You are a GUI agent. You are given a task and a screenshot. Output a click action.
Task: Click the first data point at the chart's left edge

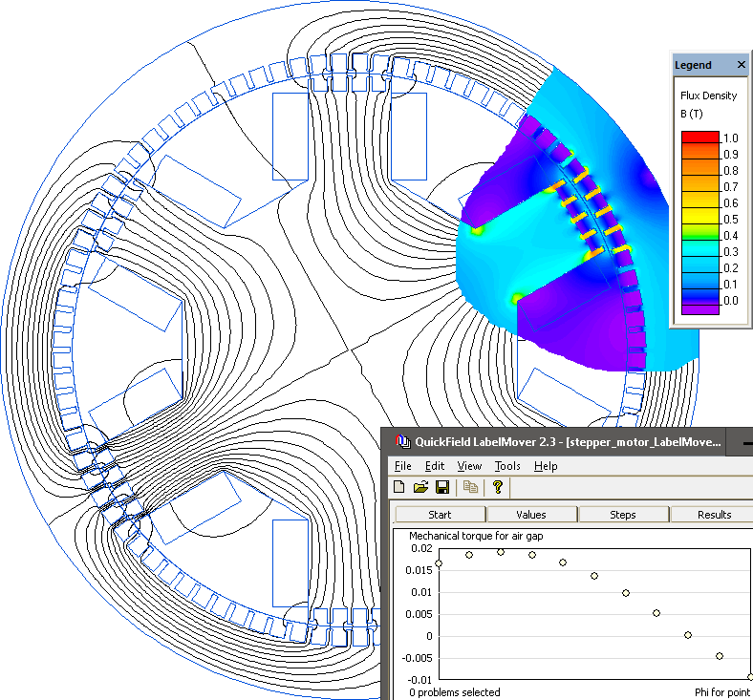click(439, 563)
